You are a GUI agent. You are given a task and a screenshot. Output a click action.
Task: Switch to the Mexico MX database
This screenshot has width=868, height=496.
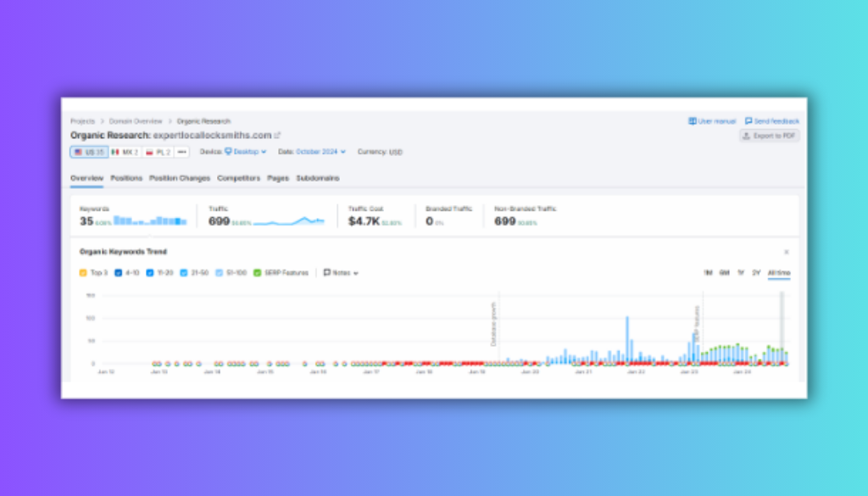point(124,152)
